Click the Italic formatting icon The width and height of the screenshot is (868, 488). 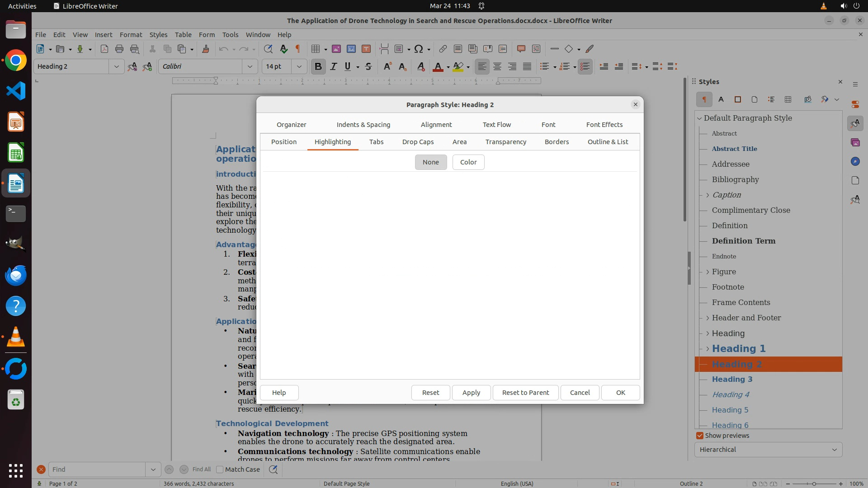point(334,66)
